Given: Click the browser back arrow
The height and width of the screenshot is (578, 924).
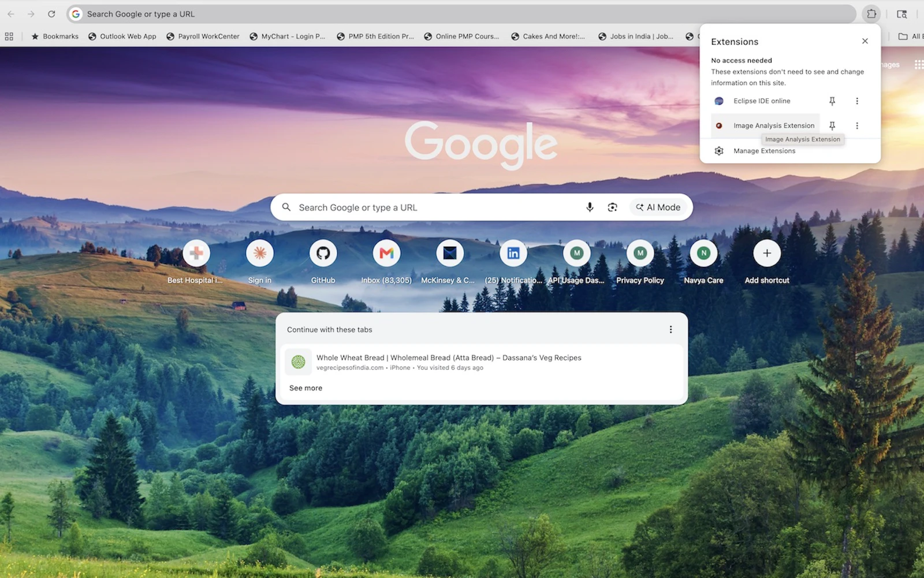Looking at the screenshot, I should (x=11, y=14).
